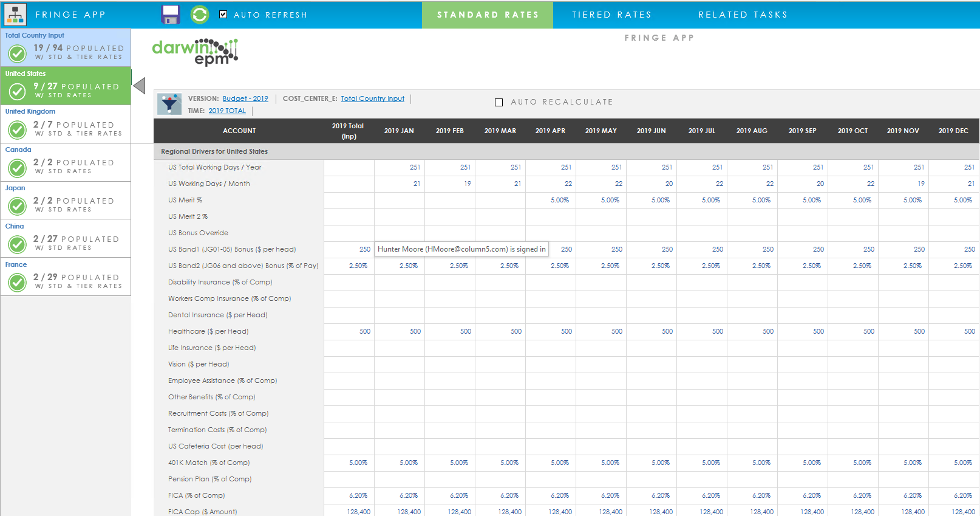This screenshot has width=980, height=516.
Task: Click the ACCOUNT column header
Action: click(x=239, y=131)
